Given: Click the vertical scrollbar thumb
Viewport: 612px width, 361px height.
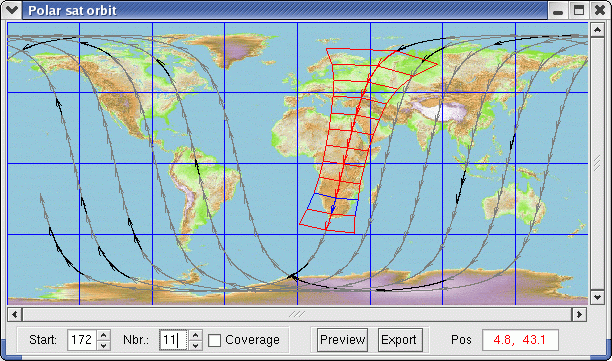Looking at the screenshot, I should pyautogui.click(x=598, y=164).
